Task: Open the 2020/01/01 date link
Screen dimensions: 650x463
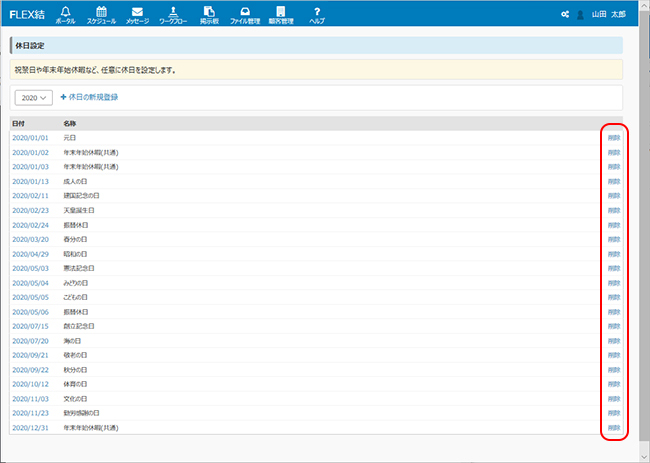Action: pyautogui.click(x=30, y=138)
